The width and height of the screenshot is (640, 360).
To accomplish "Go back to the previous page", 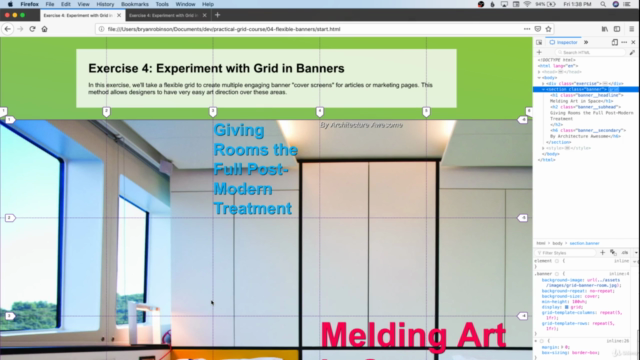I will [x=8, y=29].
